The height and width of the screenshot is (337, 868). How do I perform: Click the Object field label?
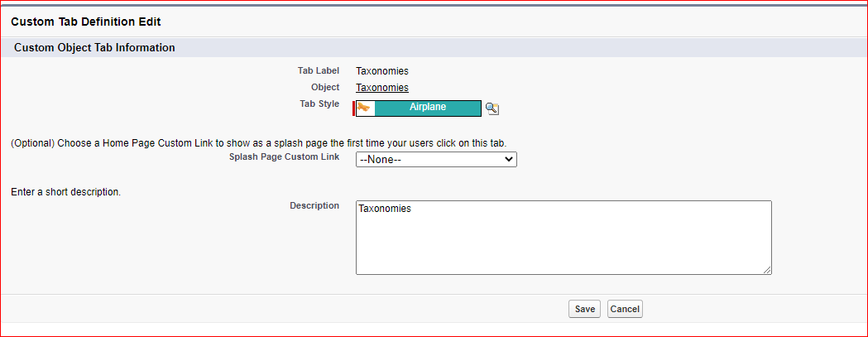click(x=325, y=87)
